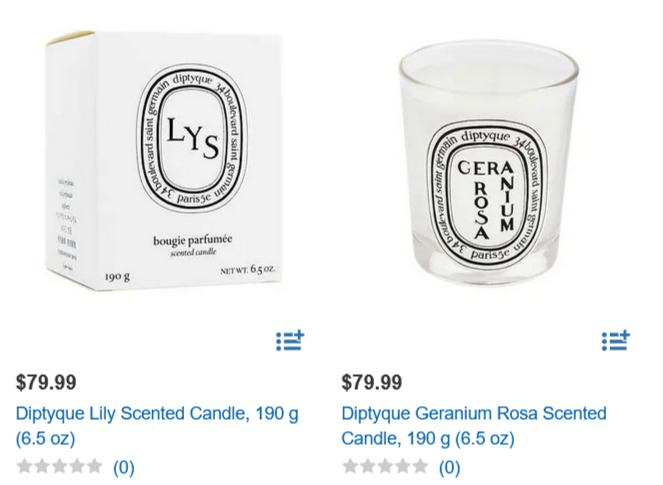Screen dimensions: 663x485
Task: Click the Lily candle $79.99 price
Action: 46,382
